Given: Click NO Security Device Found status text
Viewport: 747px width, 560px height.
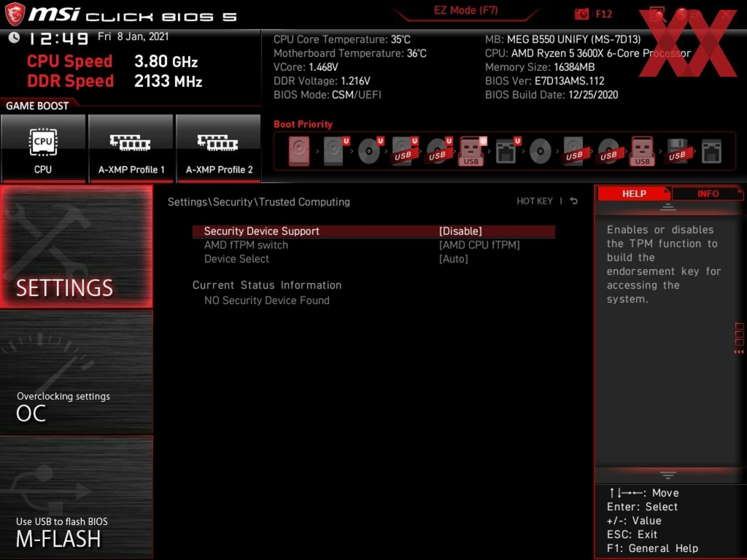Looking at the screenshot, I should (x=267, y=300).
